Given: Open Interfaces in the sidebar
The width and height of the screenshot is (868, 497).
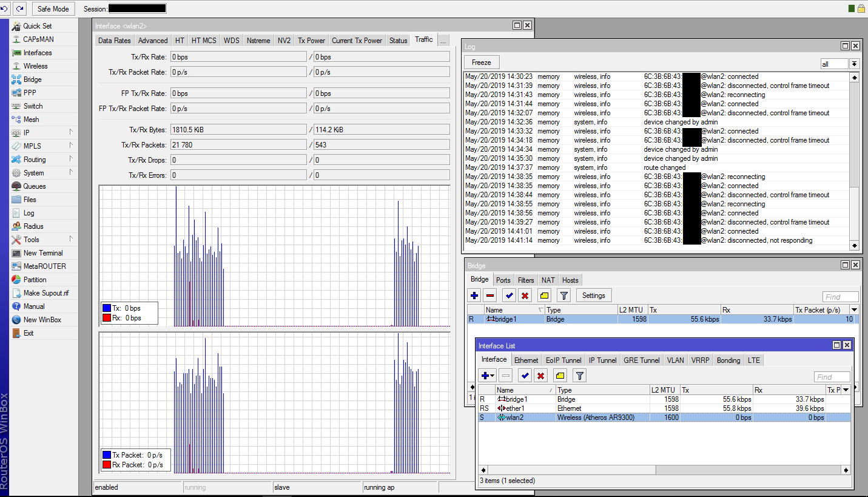Looking at the screenshot, I should [x=38, y=53].
